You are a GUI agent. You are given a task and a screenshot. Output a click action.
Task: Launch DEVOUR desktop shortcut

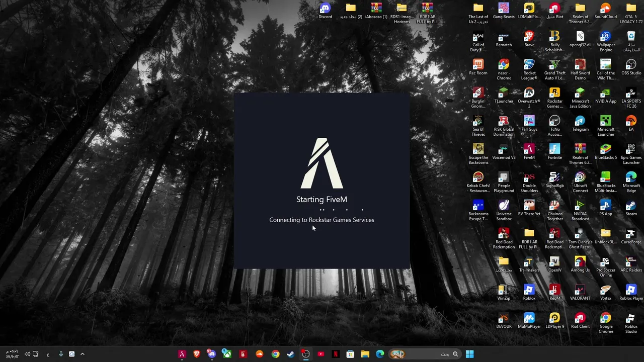pos(504,321)
